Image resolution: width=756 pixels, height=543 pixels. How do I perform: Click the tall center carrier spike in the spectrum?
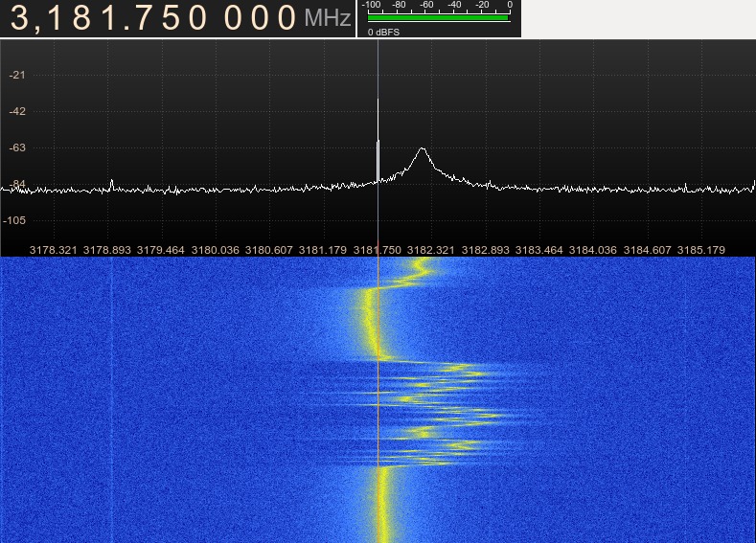(378, 140)
